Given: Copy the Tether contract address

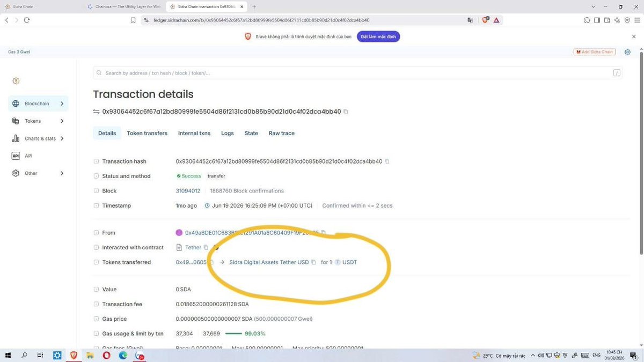Looking at the screenshot, I should pos(206,248).
